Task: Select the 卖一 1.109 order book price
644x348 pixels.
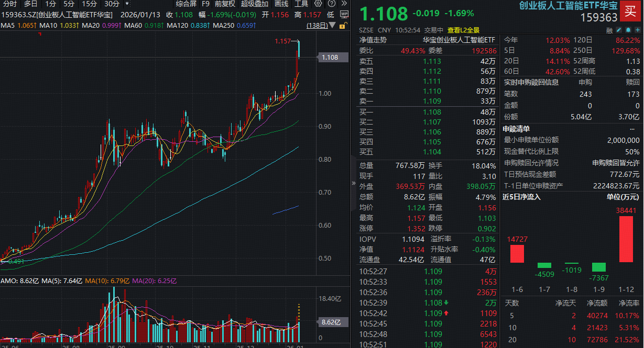Action: pos(433,100)
